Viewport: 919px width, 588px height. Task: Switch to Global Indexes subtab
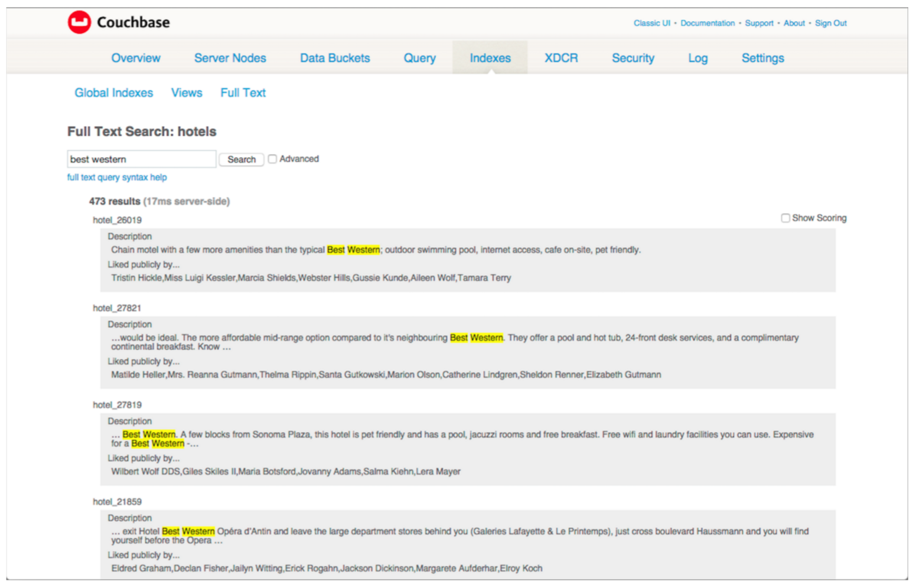[x=113, y=93]
